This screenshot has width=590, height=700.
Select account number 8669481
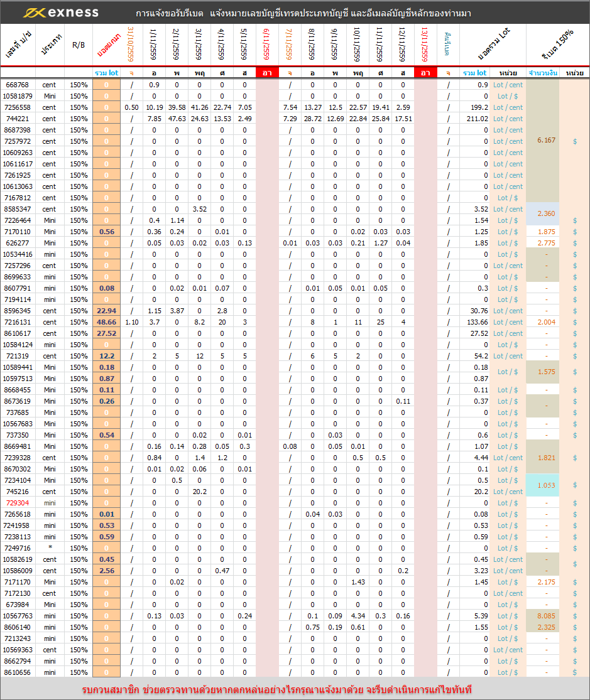(18, 446)
